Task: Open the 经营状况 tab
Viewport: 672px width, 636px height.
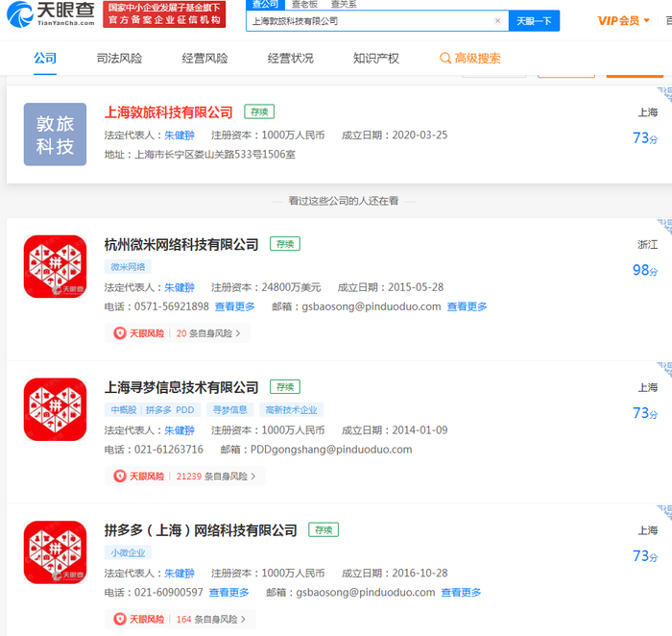Action: point(291,58)
